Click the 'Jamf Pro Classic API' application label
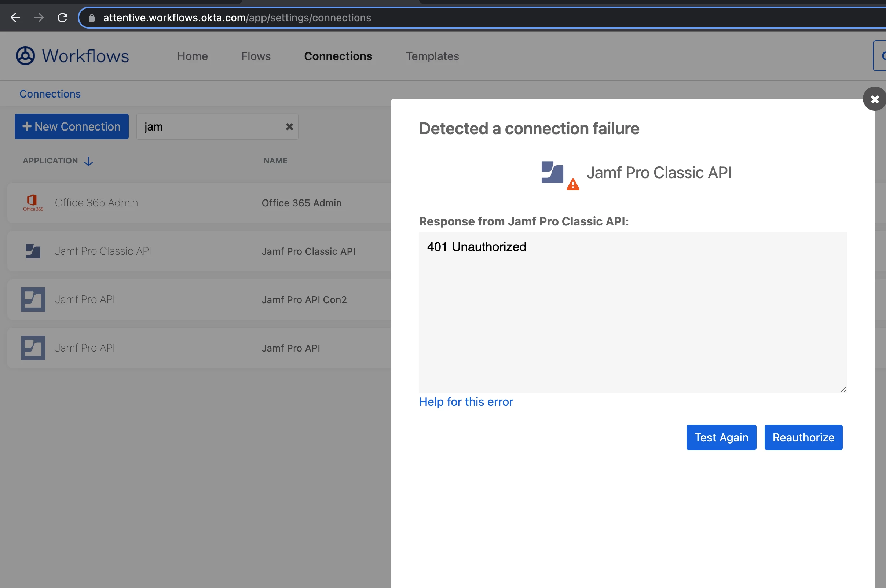 [x=103, y=251]
